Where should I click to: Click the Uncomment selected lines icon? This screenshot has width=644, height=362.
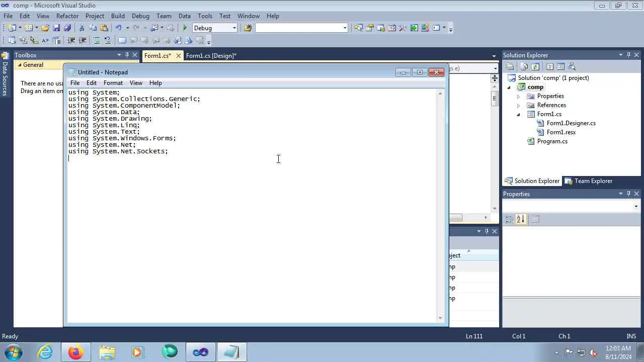pyautogui.click(x=107, y=40)
